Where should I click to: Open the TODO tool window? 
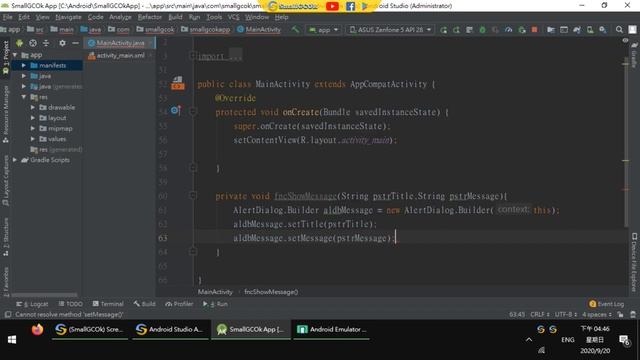click(71, 304)
